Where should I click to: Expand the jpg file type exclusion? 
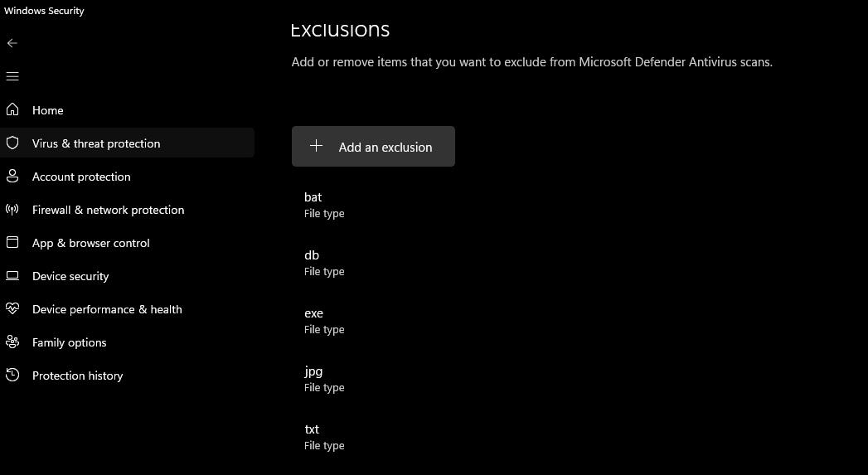point(323,379)
